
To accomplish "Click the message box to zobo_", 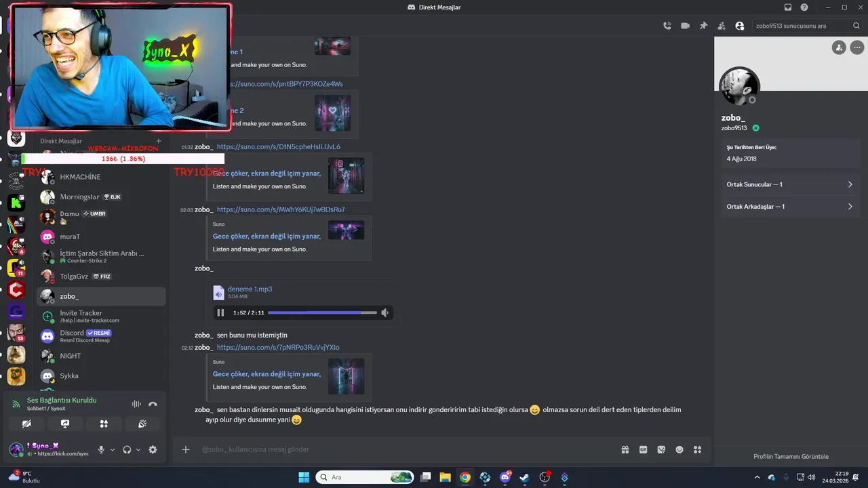I will [407, 449].
